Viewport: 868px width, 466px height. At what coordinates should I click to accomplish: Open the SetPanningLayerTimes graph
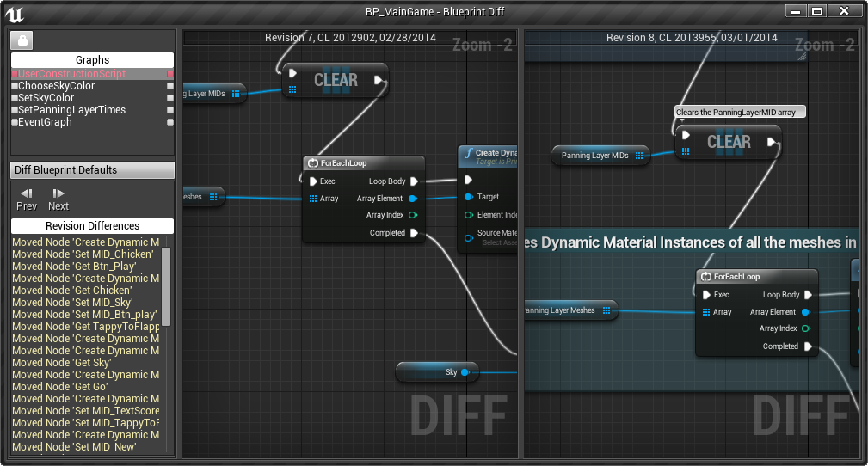[71, 110]
